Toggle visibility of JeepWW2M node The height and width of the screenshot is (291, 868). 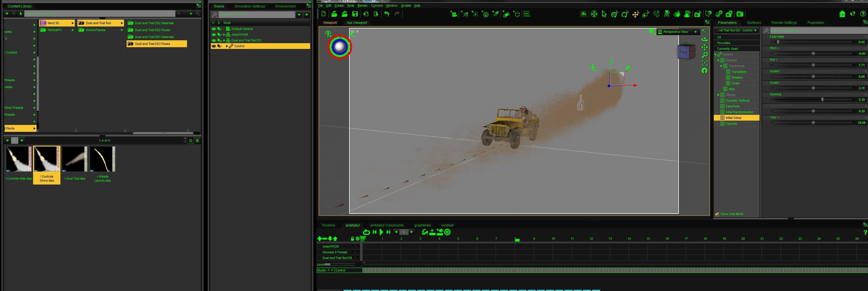tap(214, 35)
